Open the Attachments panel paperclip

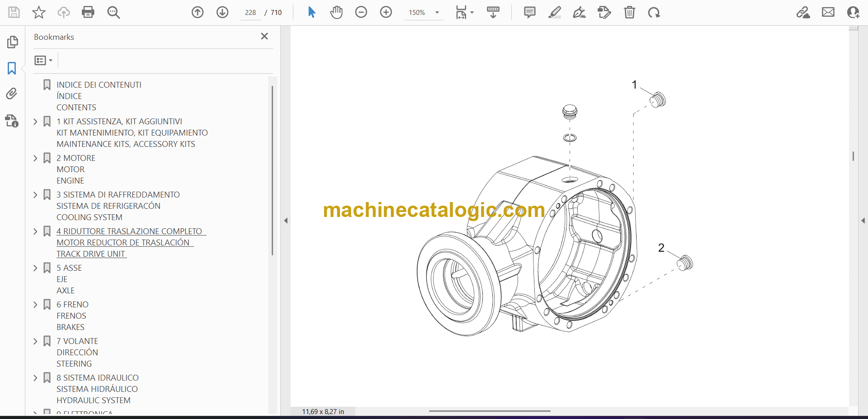(12, 94)
